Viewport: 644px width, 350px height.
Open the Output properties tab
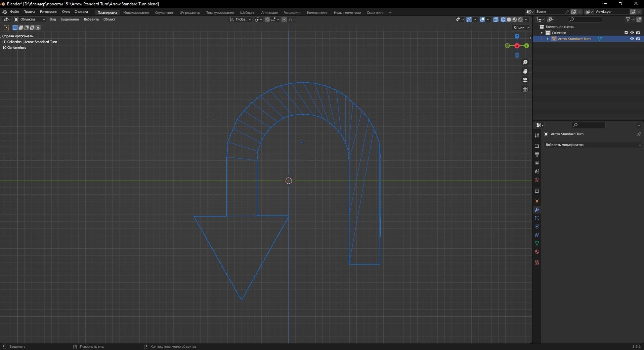[x=537, y=154]
